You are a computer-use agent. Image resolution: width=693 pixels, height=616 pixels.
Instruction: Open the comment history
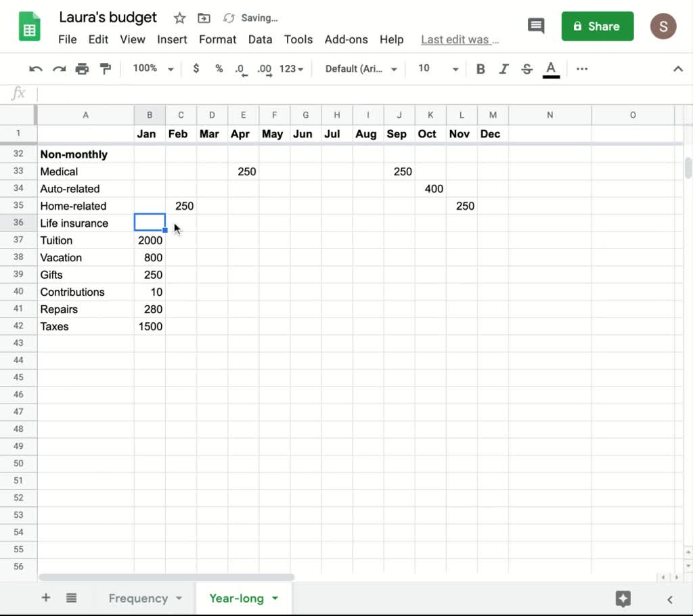(x=536, y=26)
